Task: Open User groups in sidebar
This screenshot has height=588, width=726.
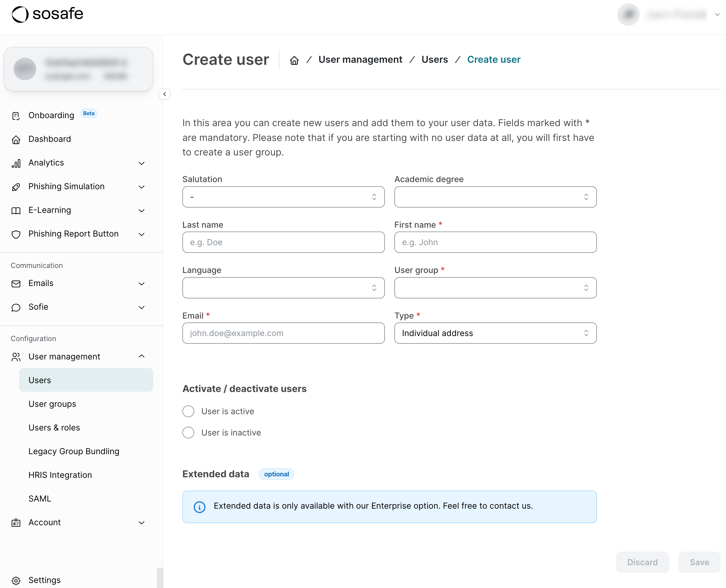Action: point(52,404)
